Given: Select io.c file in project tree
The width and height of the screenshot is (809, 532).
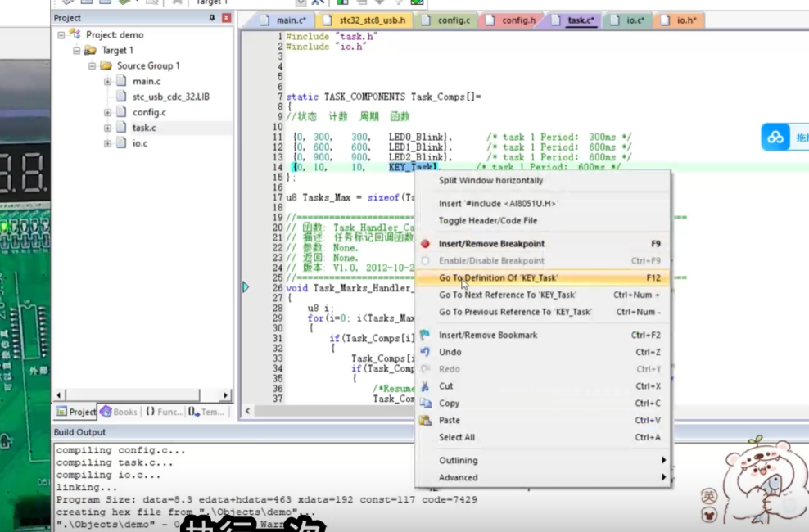Looking at the screenshot, I should pyautogui.click(x=140, y=143).
